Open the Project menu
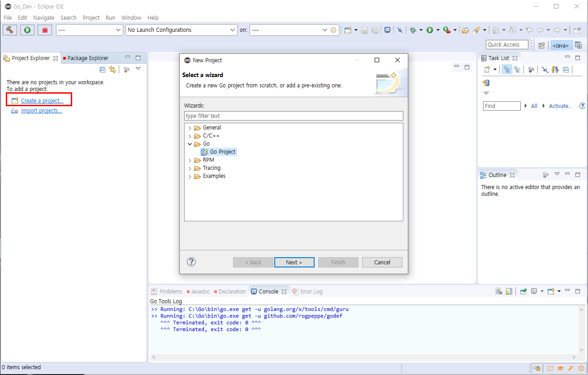The width and height of the screenshot is (588, 375). (x=91, y=18)
